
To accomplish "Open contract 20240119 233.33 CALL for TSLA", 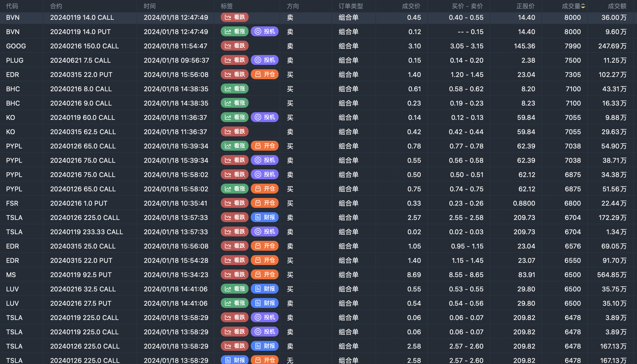I will click(x=86, y=232).
